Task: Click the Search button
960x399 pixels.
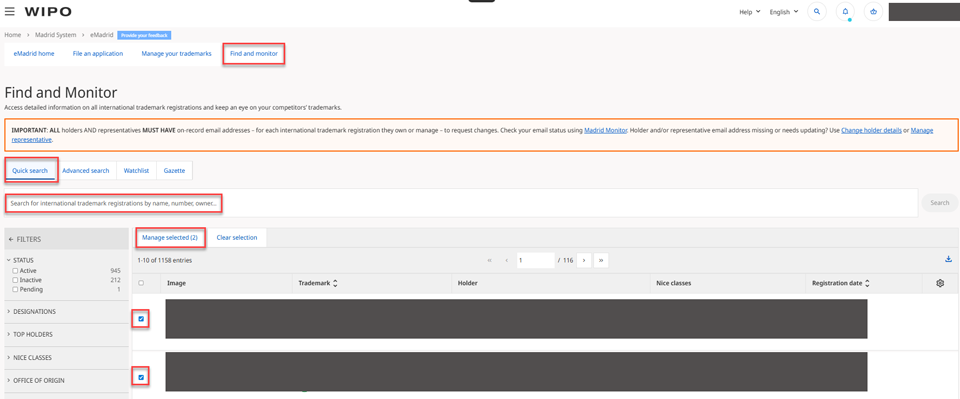Action: [940, 203]
